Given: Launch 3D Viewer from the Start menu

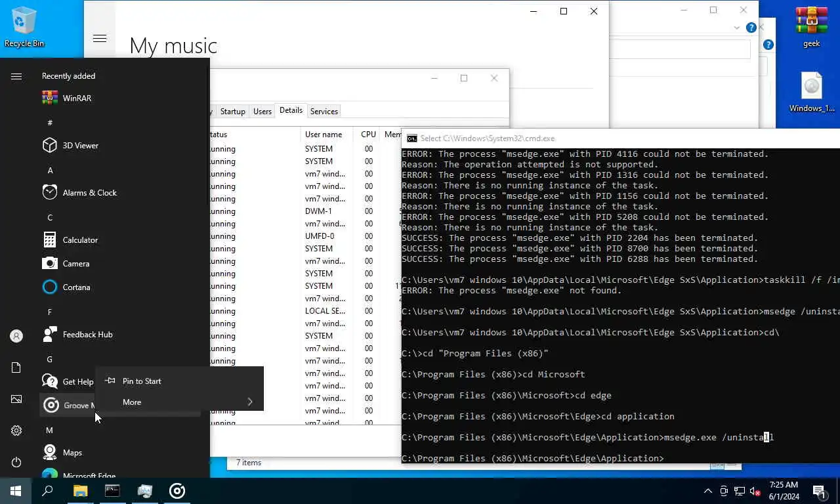Looking at the screenshot, I should pyautogui.click(x=121, y=145).
